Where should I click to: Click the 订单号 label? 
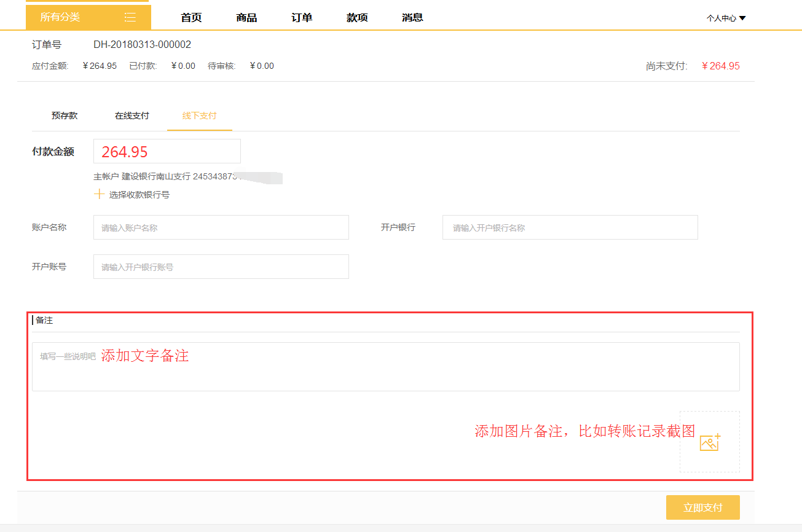pyautogui.click(x=47, y=45)
